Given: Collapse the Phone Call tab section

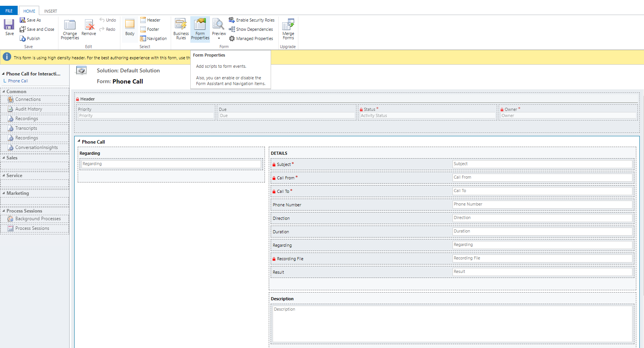Looking at the screenshot, I should [79, 141].
